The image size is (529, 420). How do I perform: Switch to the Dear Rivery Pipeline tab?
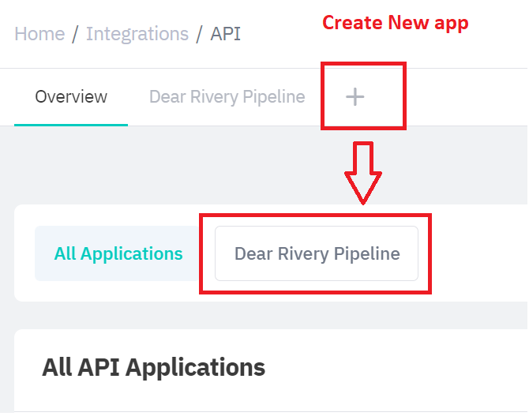pos(227,97)
